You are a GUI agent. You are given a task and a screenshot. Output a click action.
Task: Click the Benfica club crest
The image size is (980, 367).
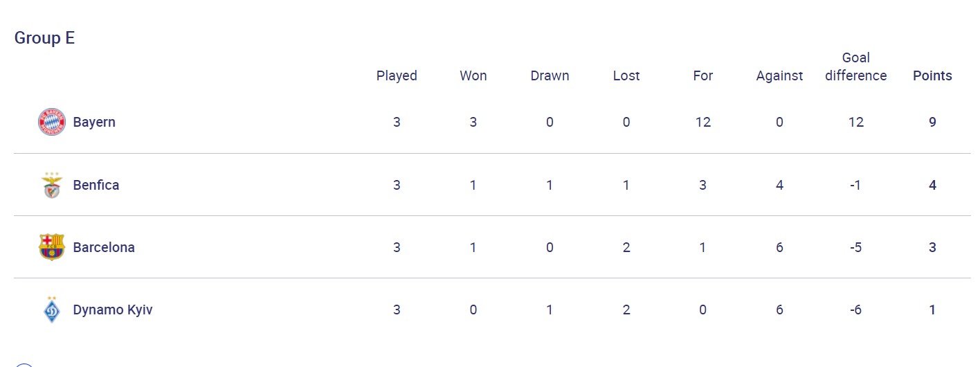point(51,185)
